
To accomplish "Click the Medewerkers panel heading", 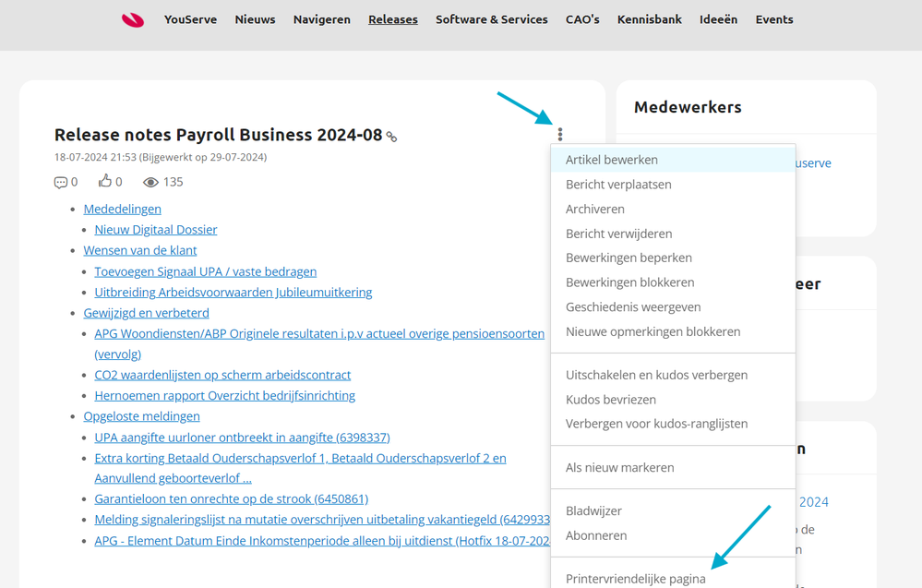I will coord(688,108).
